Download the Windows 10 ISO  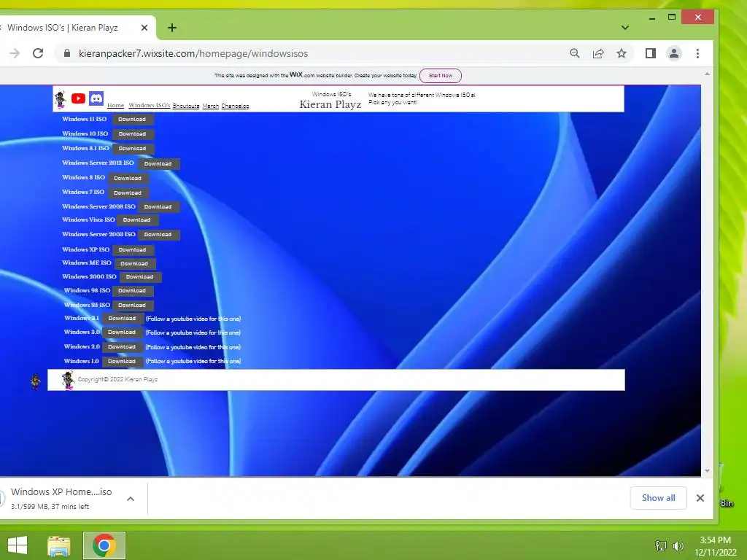(133, 134)
